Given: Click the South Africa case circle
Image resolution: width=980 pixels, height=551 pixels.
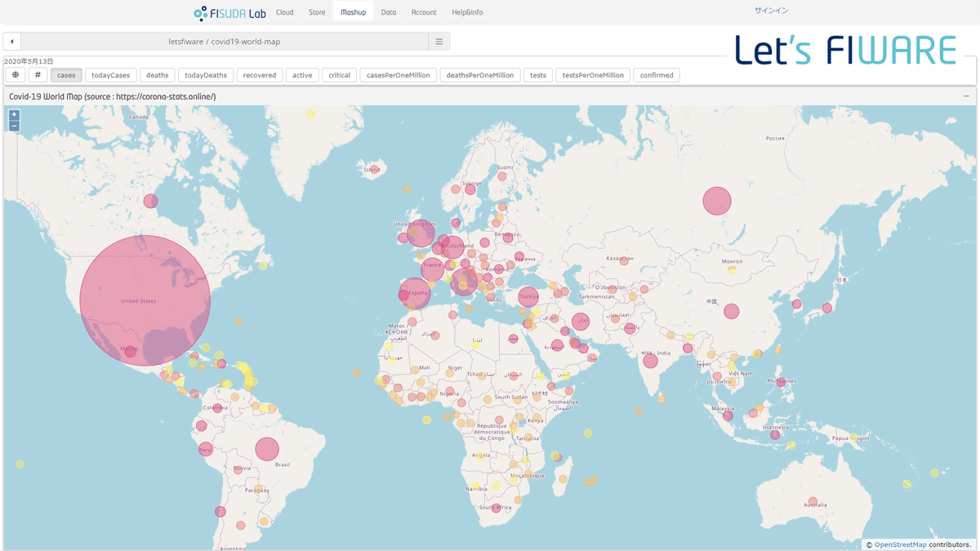Looking at the screenshot, I should point(497,508).
